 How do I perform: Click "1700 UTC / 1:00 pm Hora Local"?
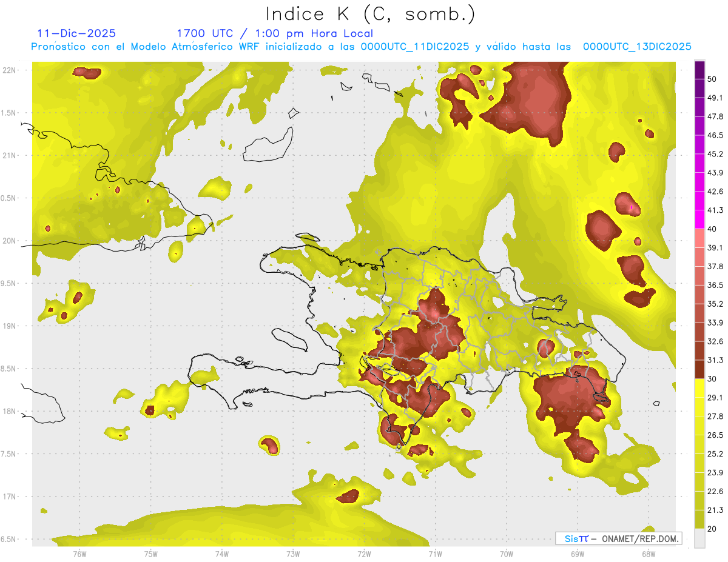[275, 33]
